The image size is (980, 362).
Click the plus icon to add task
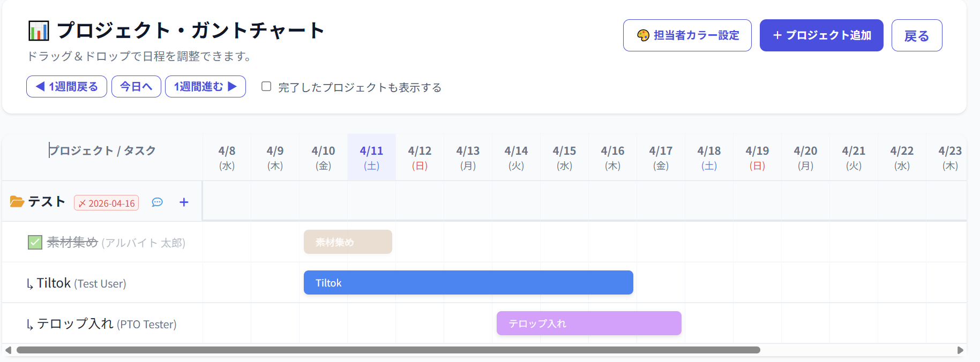(184, 202)
